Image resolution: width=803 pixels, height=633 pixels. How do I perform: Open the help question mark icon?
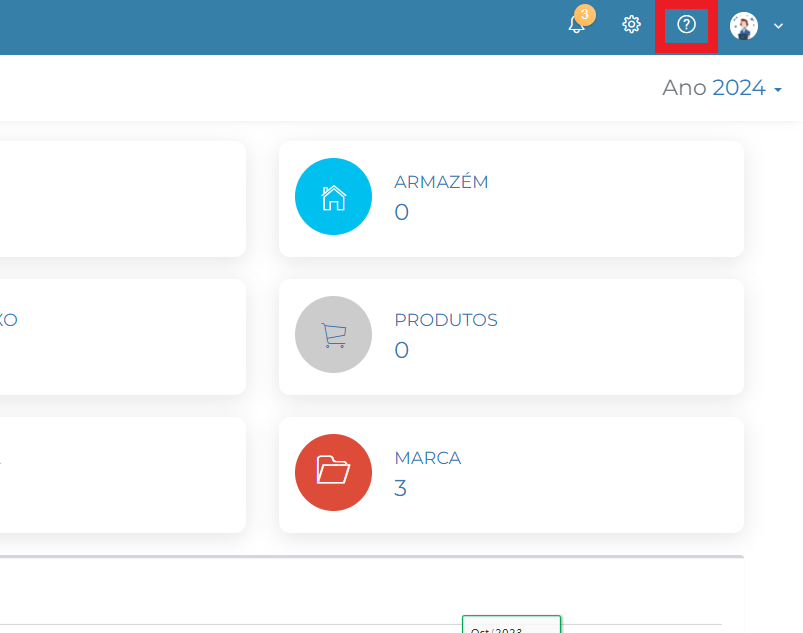[x=686, y=24]
